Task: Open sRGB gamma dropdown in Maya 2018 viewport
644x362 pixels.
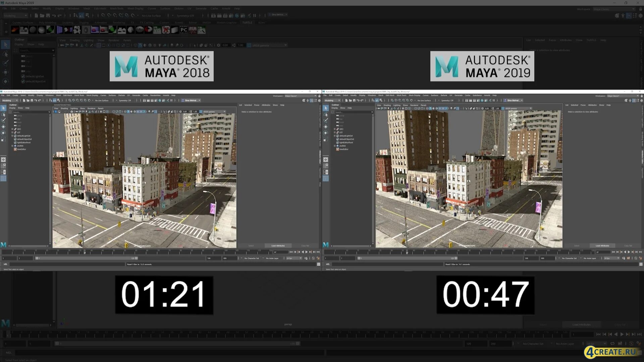Action: pyautogui.click(x=214, y=112)
